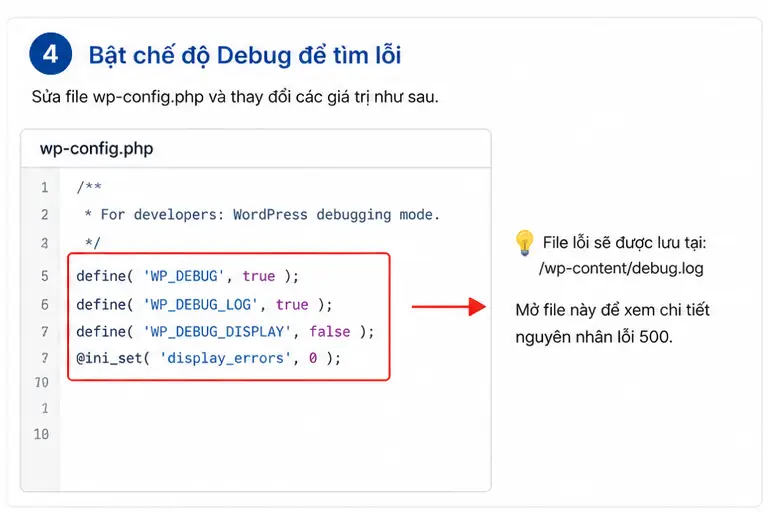Viewport: 768px width, 512px height.
Task: Click the define 'WP_DEBUG_LOG', true line
Action: click(x=204, y=304)
